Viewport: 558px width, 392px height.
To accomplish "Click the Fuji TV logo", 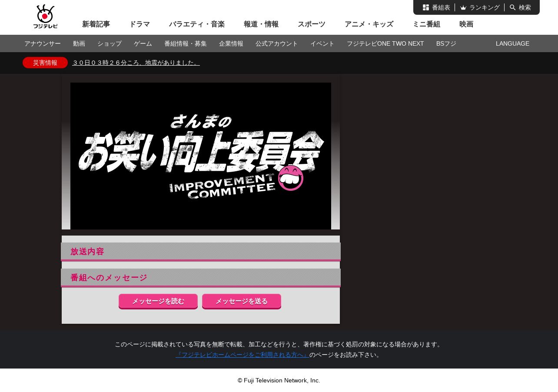I will (45, 17).
